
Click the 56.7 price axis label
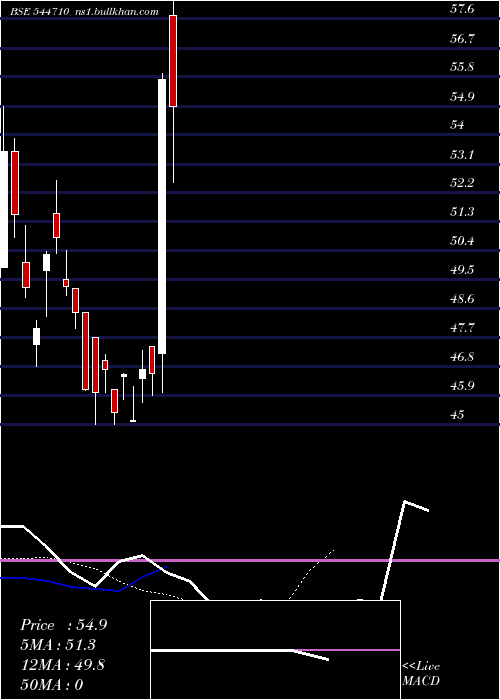[x=462, y=38]
